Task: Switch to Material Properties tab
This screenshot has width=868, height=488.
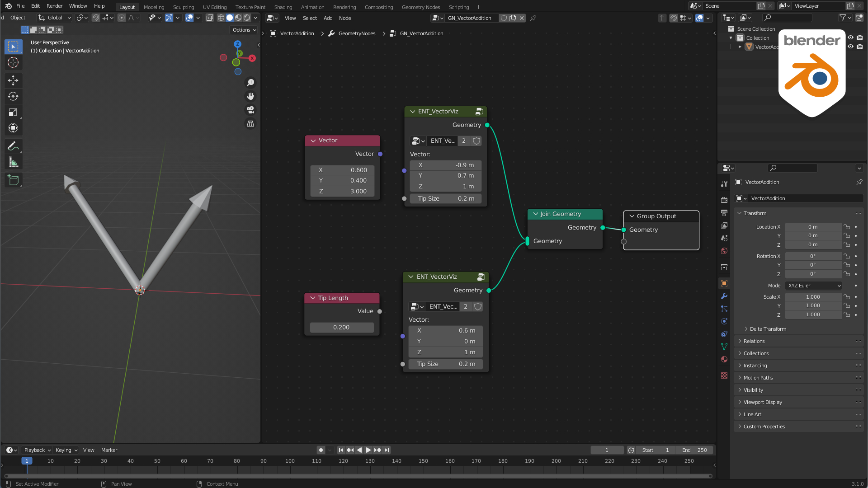Action: (724, 359)
